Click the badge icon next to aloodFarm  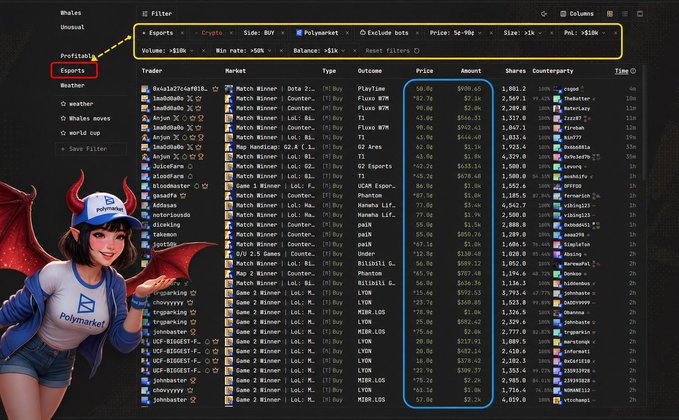[190, 176]
